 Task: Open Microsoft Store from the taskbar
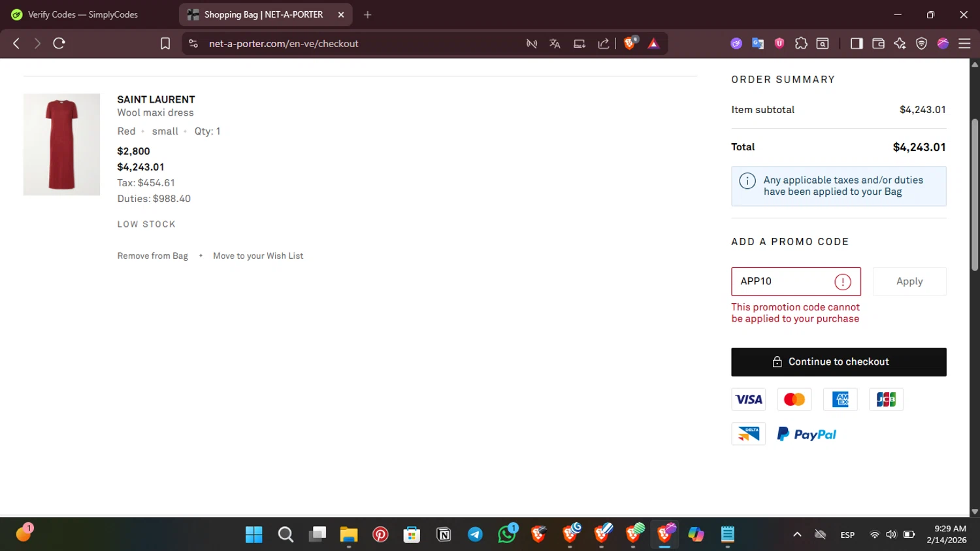[x=412, y=535]
